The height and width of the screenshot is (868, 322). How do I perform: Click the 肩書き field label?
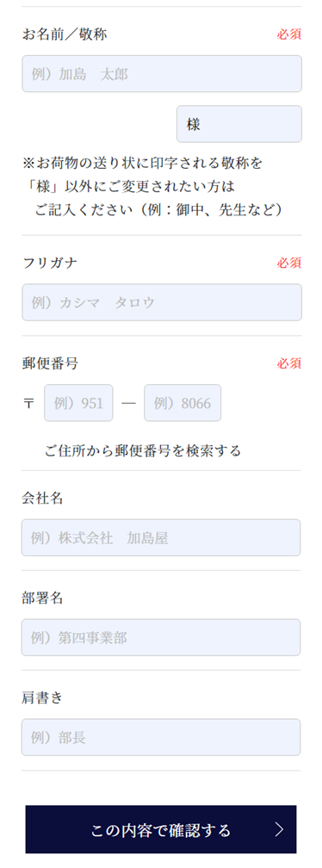click(42, 697)
